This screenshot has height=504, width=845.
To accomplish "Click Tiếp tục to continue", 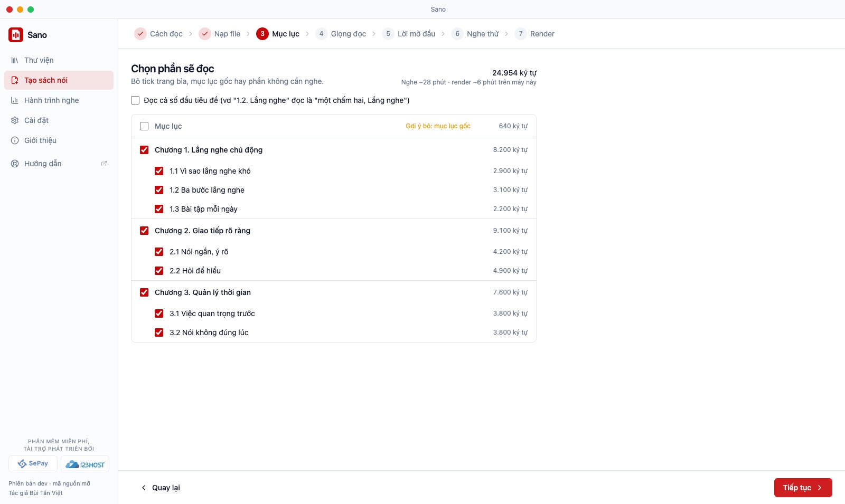I will pyautogui.click(x=803, y=488).
